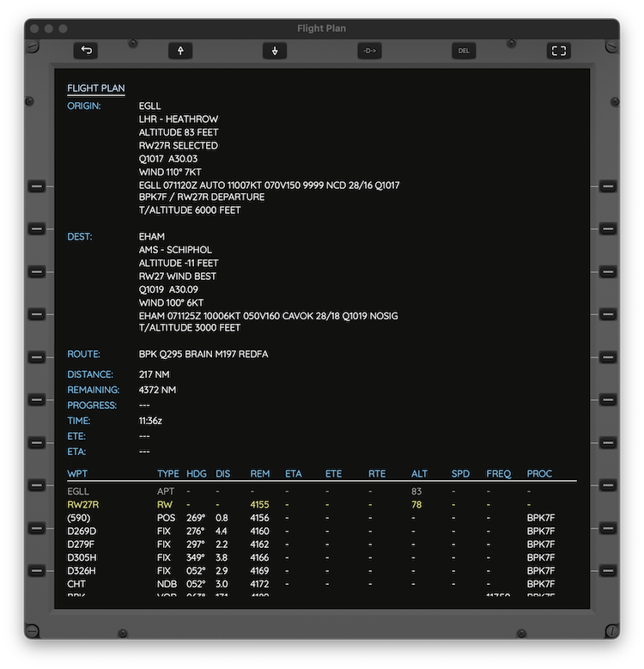644x669 pixels.
Task: Click the ORIGIN label
Action: click(x=84, y=106)
